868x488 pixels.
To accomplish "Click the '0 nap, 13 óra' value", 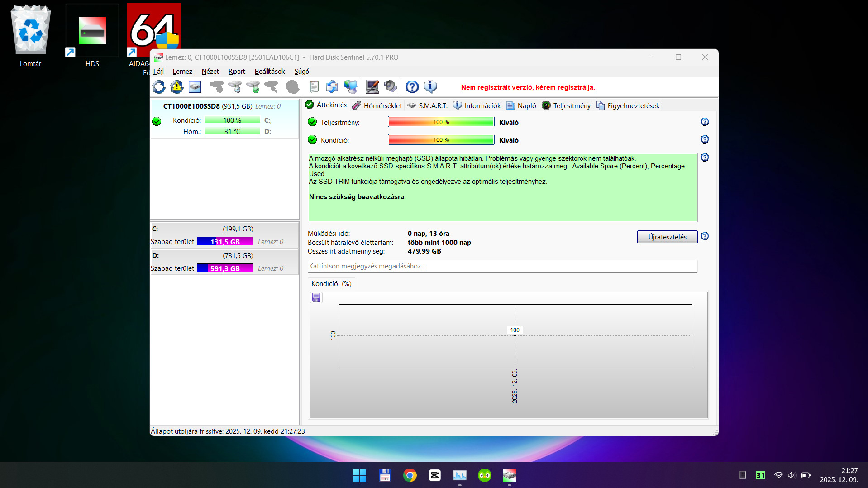I will point(428,234).
